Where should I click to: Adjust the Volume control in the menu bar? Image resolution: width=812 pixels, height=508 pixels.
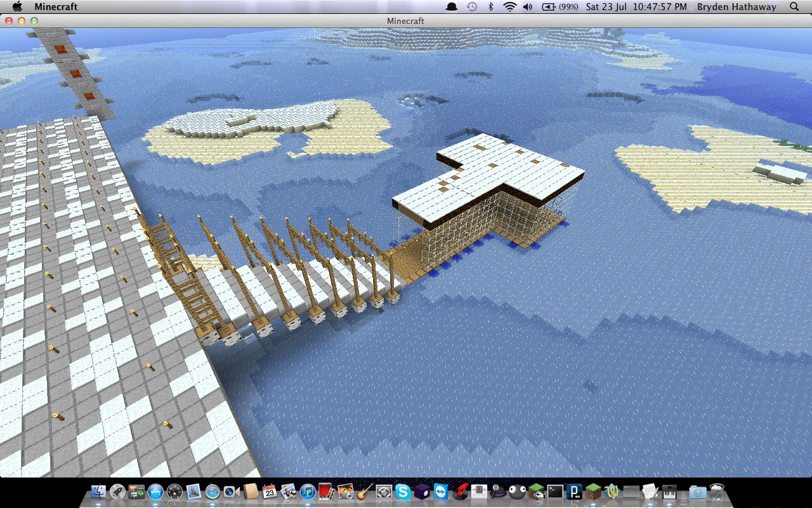coord(528,7)
